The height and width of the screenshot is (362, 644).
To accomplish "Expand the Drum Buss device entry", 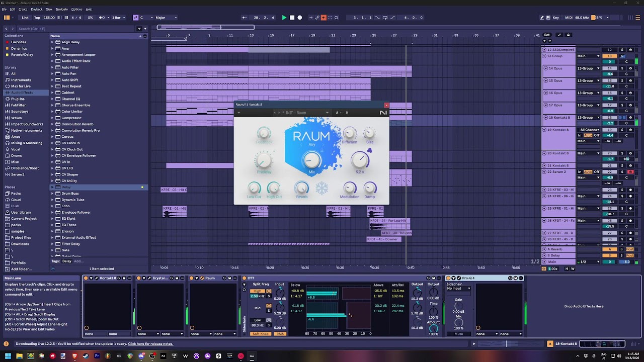I will pyautogui.click(x=52, y=194).
